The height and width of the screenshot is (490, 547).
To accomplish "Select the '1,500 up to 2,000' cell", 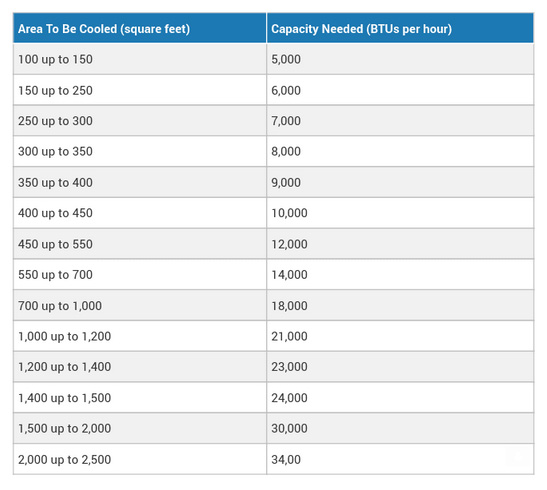I will [140, 428].
